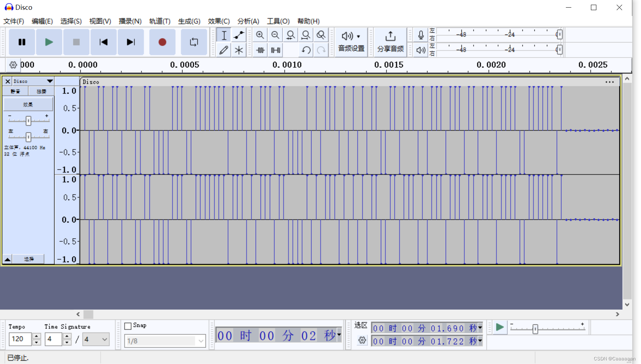Start recording with the red Record button
The height and width of the screenshot is (364, 641).
[x=162, y=42]
